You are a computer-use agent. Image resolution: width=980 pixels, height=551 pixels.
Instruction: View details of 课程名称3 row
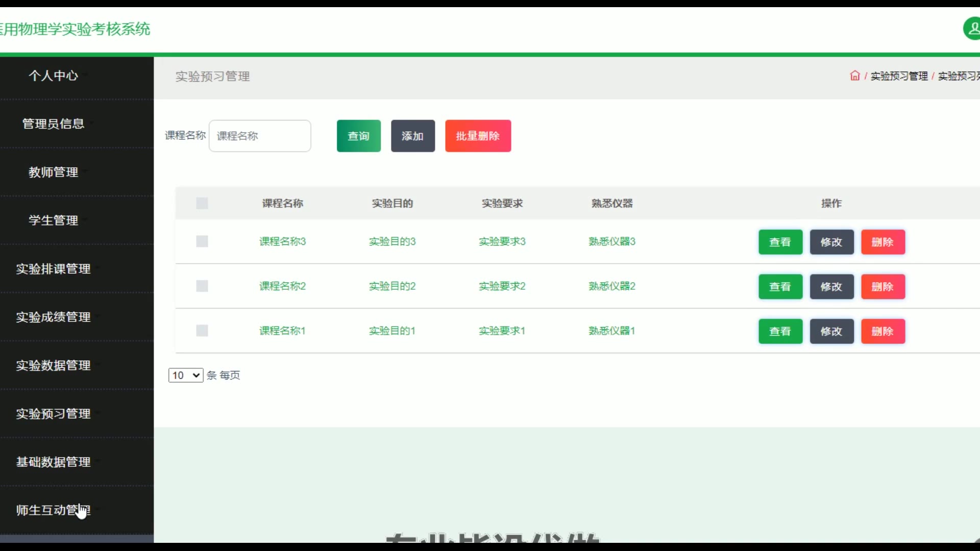[780, 242]
